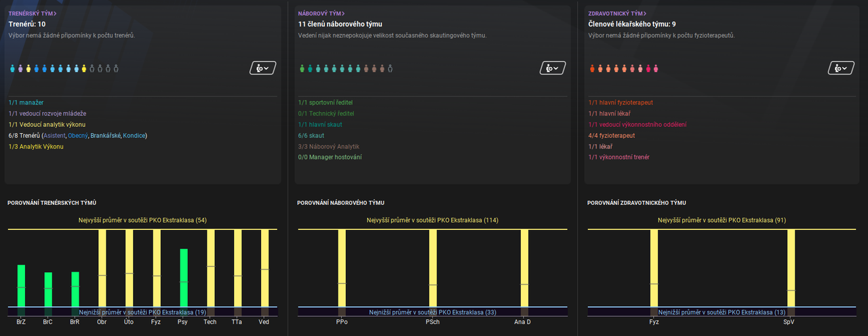
Task: Click the yellow TTa bar in coaching chart
Action: tap(238, 272)
